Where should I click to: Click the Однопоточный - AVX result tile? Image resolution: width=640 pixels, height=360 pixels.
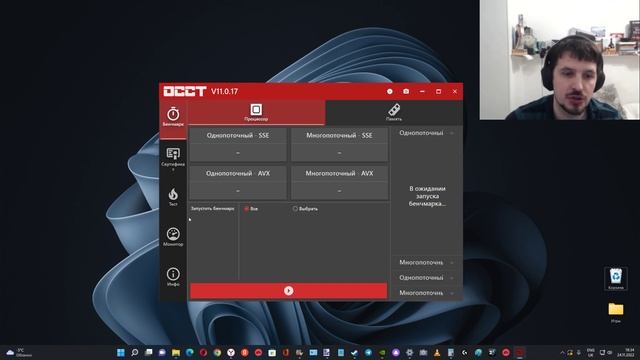coord(238,182)
